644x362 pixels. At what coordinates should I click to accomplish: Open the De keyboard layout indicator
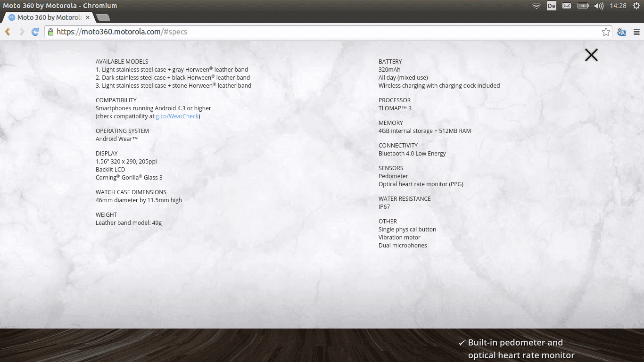click(551, 6)
